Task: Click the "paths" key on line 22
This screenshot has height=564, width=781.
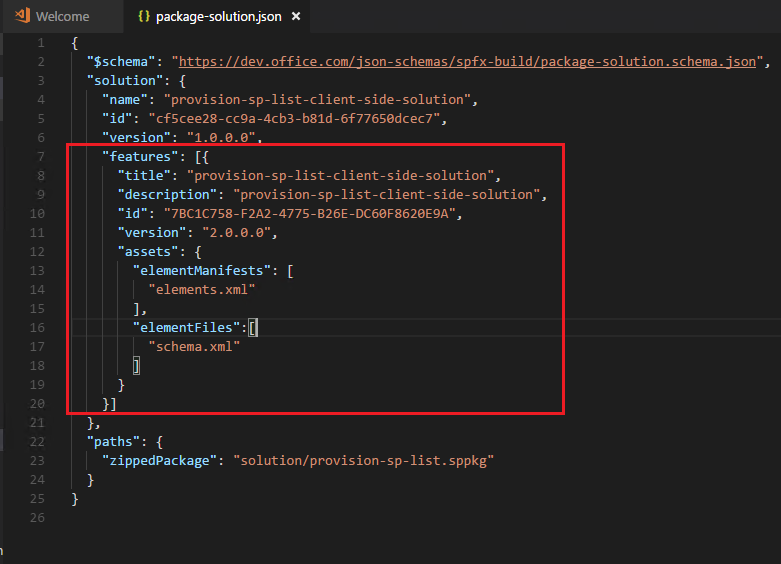Action: click(113, 441)
